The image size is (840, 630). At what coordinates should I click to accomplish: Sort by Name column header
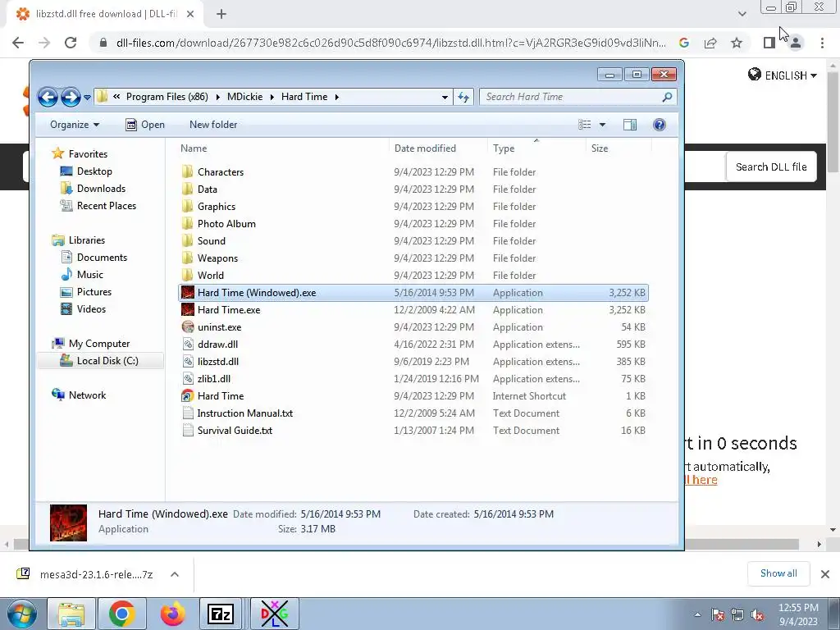click(194, 148)
